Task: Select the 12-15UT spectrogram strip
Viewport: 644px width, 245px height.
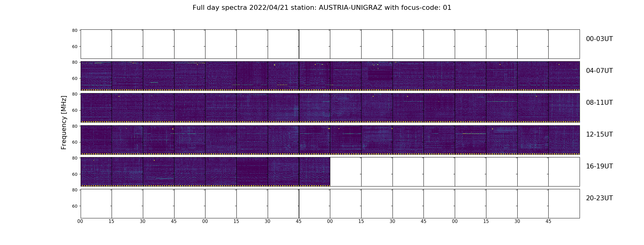Action: [330, 140]
